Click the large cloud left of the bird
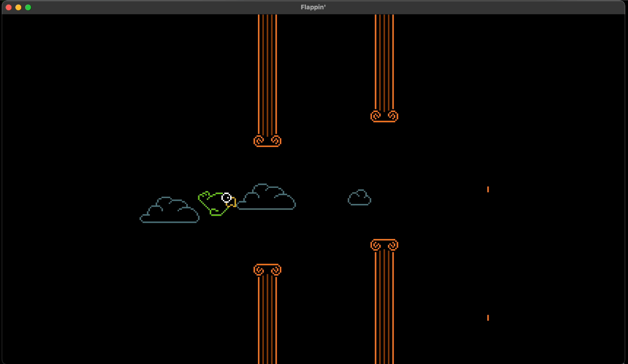 (x=170, y=210)
